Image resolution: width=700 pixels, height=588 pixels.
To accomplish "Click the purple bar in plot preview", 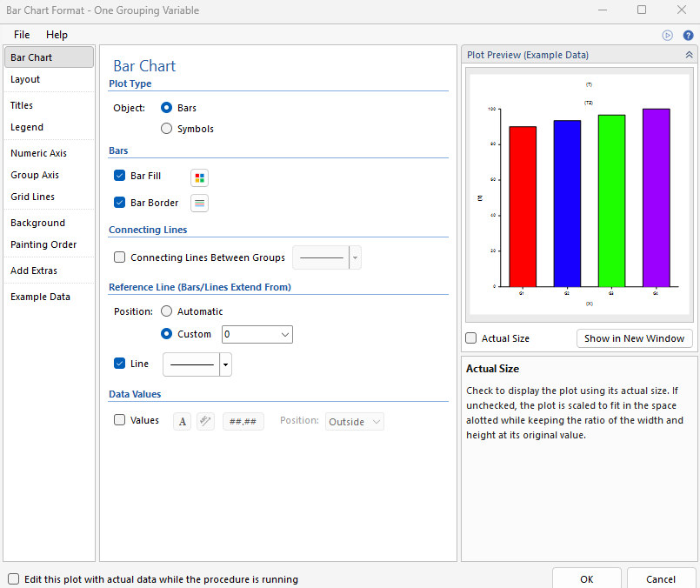I will [x=656, y=197].
